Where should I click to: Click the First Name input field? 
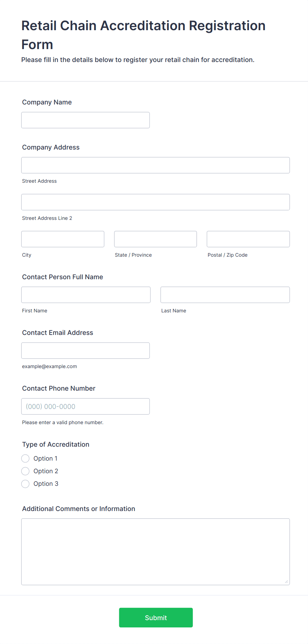(x=86, y=295)
